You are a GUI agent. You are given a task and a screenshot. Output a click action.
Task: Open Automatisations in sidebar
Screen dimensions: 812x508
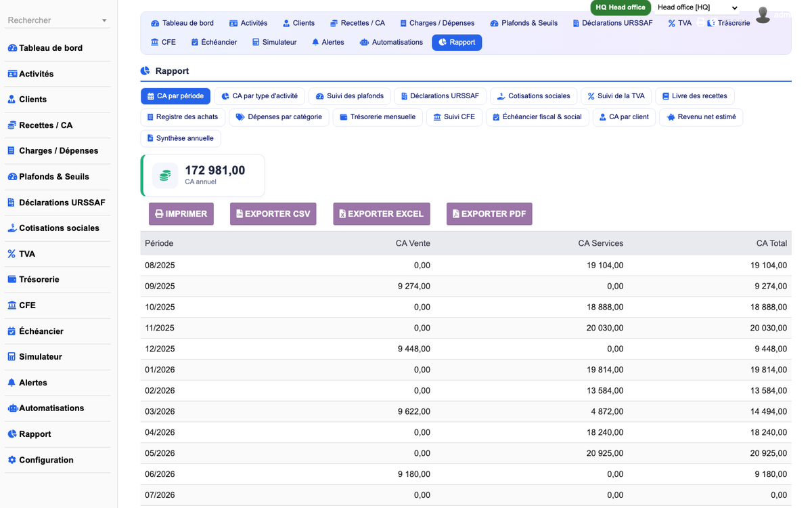click(45, 408)
